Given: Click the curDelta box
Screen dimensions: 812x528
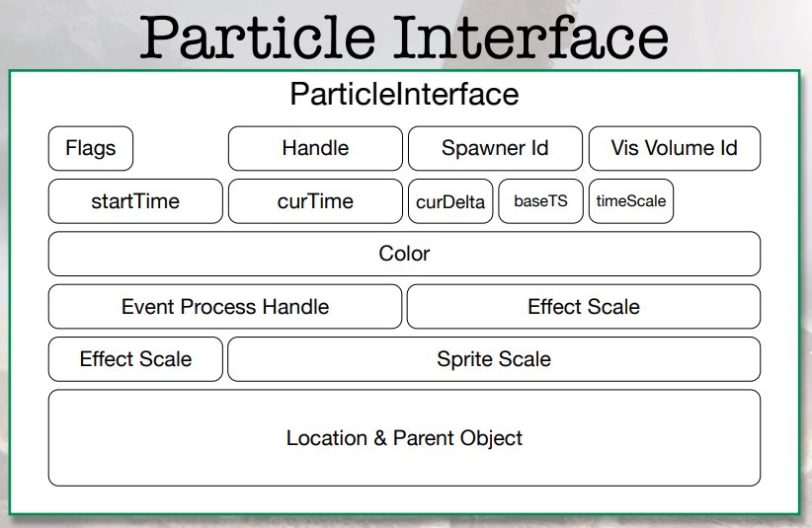Looking at the screenshot, I should [x=450, y=201].
